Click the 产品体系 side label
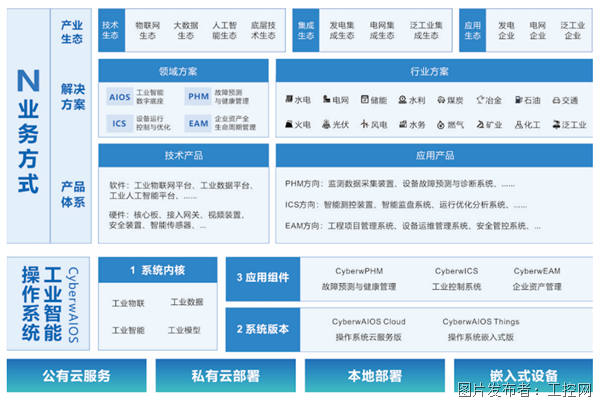This screenshot has height=404, width=600. pyautogui.click(x=73, y=194)
